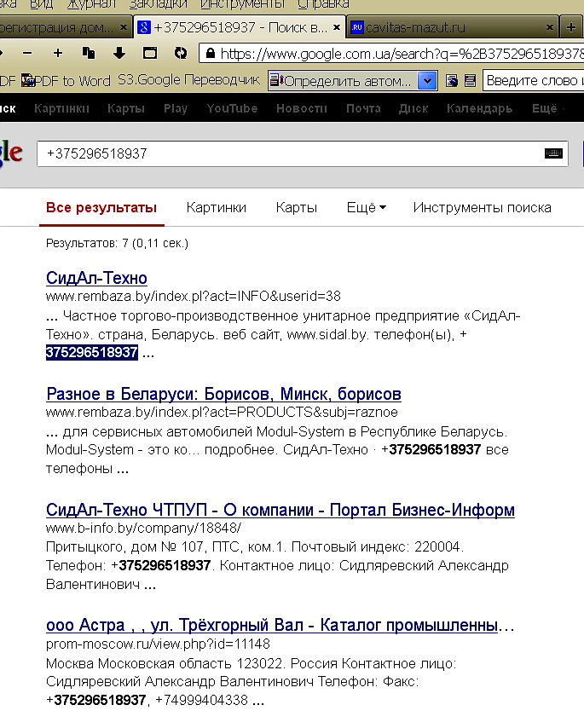Click the snippet number '+74999404338'

coord(201,700)
